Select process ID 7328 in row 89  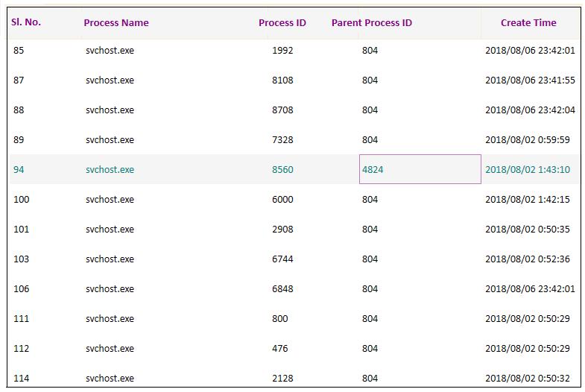(282, 140)
